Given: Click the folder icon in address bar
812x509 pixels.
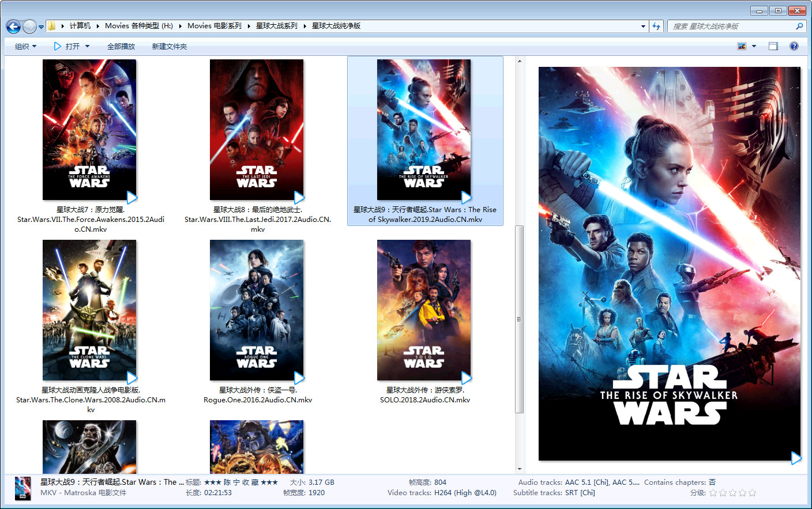Looking at the screenshot, I should click(52, 26).
